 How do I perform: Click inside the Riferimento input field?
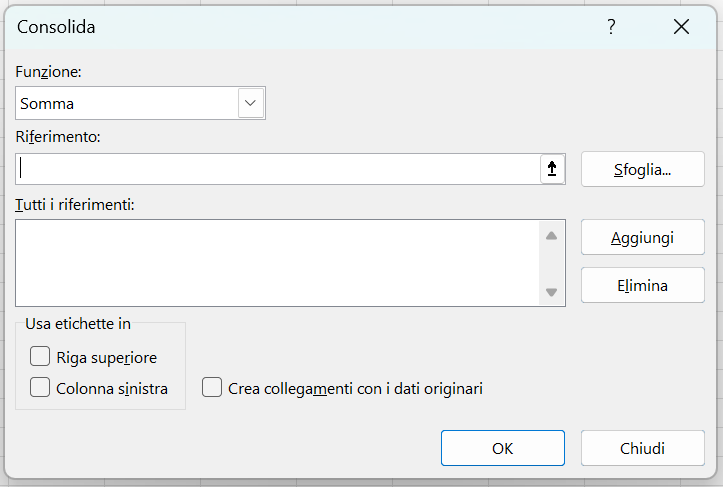pyautogui.click(x=278, y=169)
